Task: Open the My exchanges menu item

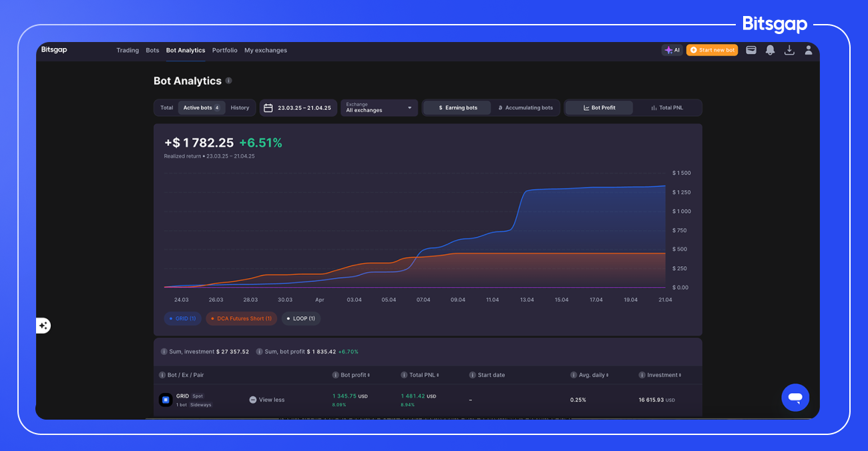Action: pos(266,50)
